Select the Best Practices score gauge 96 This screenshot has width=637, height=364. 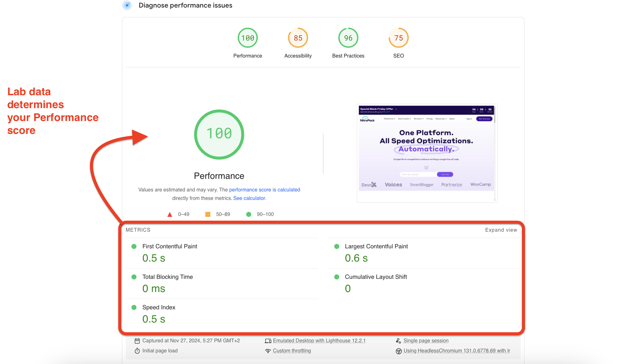(348, 38)
